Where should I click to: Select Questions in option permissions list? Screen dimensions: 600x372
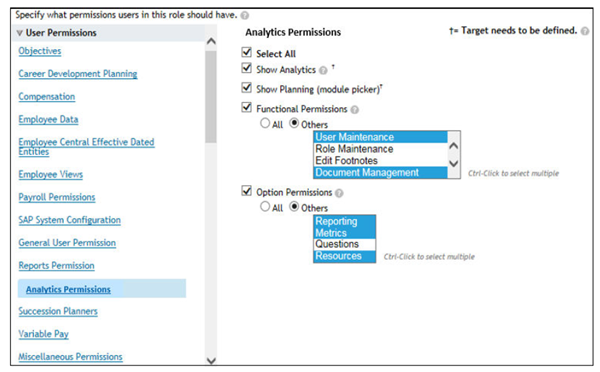point(344,244)
